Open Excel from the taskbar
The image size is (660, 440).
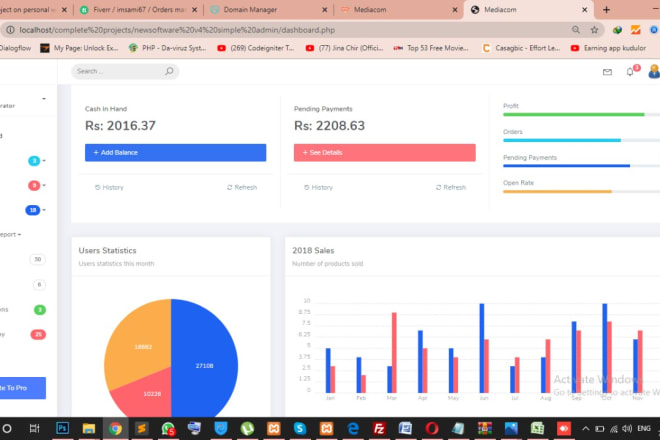pyautogui.click(x=538, y=429)
